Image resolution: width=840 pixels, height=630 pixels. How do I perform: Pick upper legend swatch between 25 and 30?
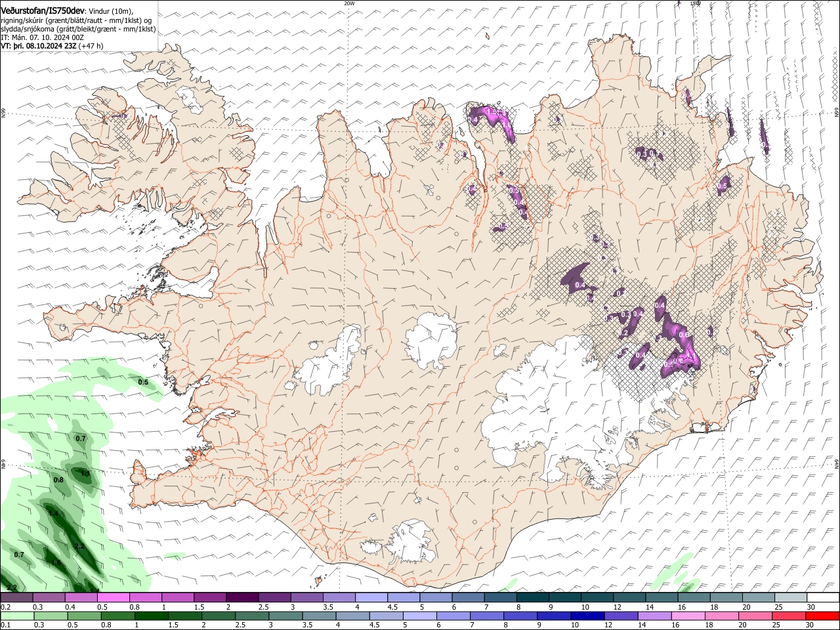[x=791, y=598]
